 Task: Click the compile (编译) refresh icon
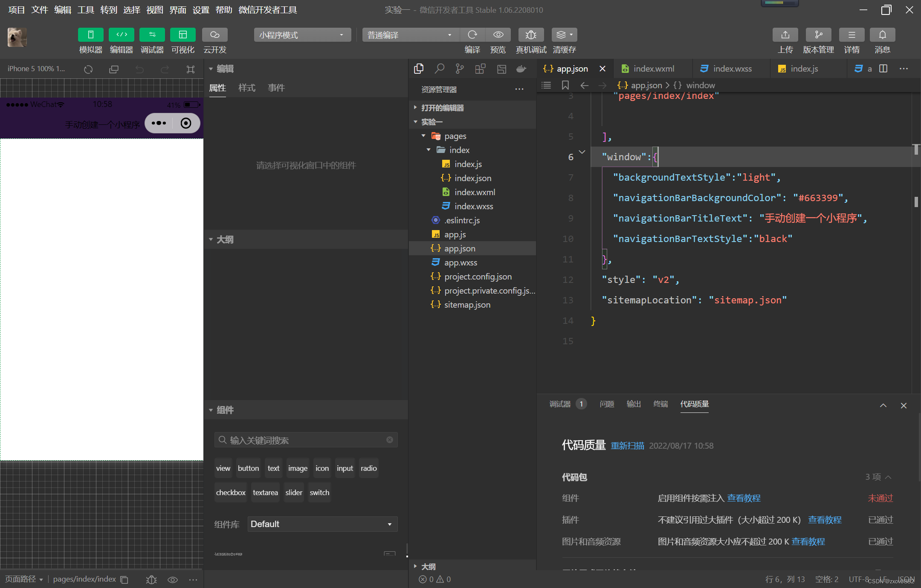472,35
